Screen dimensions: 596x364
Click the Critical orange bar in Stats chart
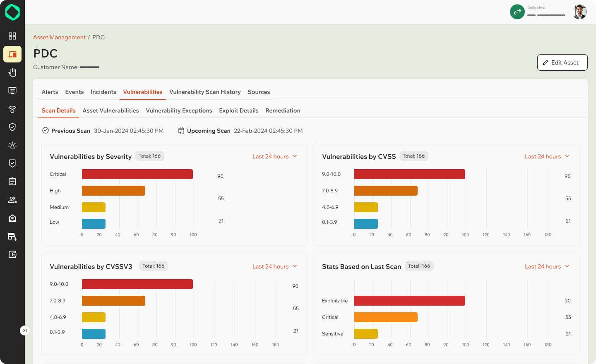pyautogui.click(x=386, y=317)
